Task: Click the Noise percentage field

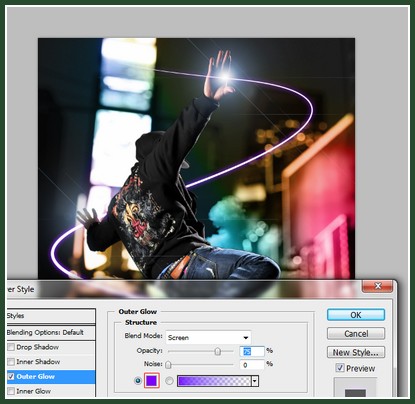Action: 252,365
